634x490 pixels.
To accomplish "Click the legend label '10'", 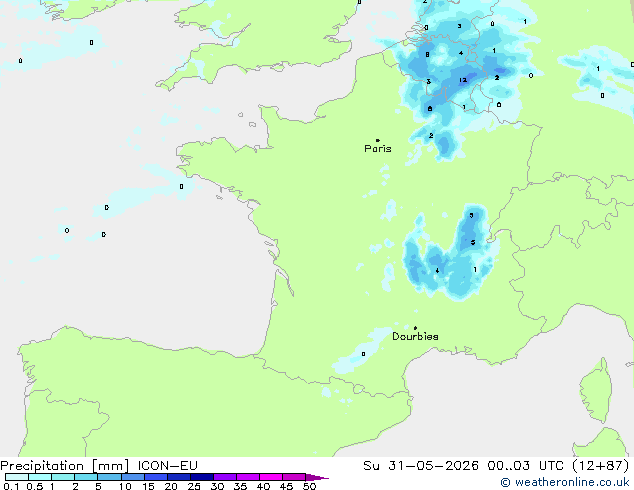I will pos(125,486).
